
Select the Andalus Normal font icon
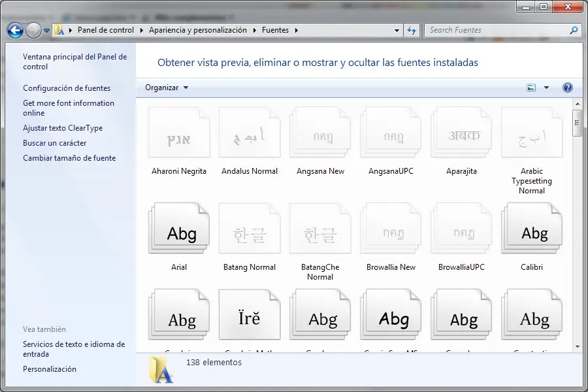click(250, 134)
